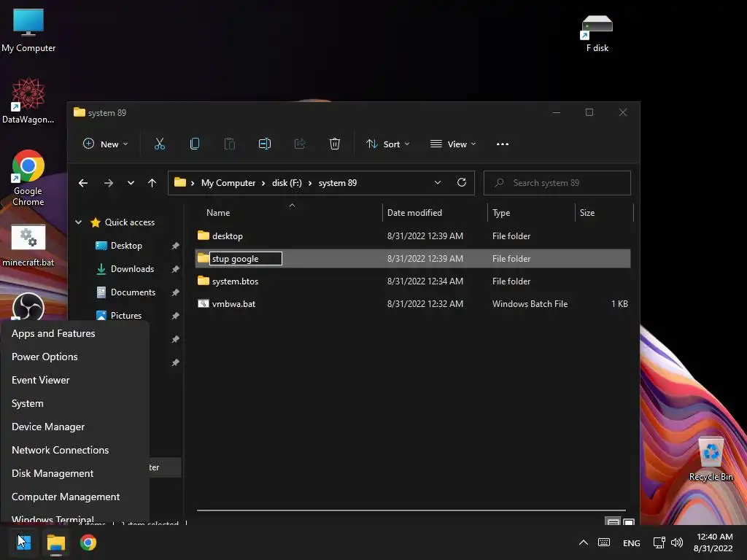The width and height of the screenshot is (747, 560).
Task: Click the OBS Studio desktop icon
Action: point(28,307)
